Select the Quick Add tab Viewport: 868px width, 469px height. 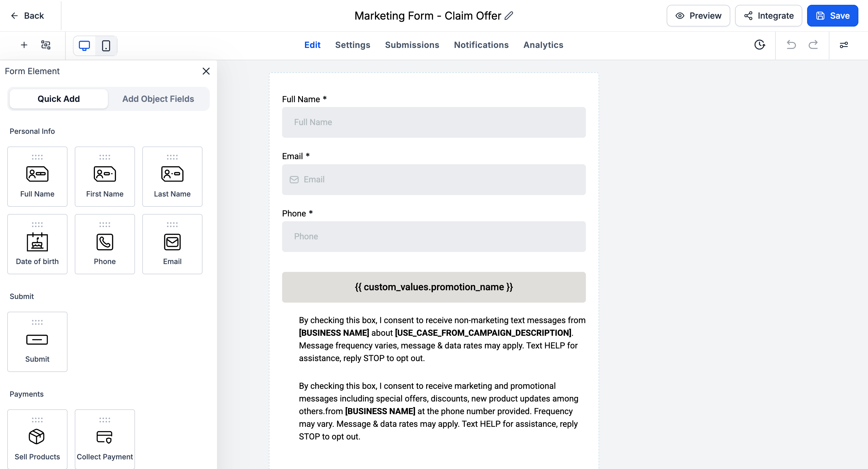tap(59, 99)
